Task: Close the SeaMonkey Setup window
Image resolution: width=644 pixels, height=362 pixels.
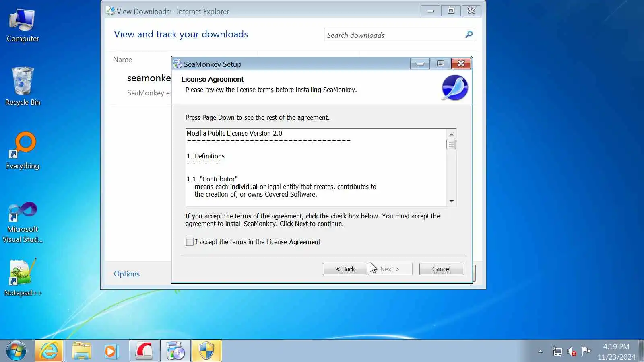Action: [461, 64]
